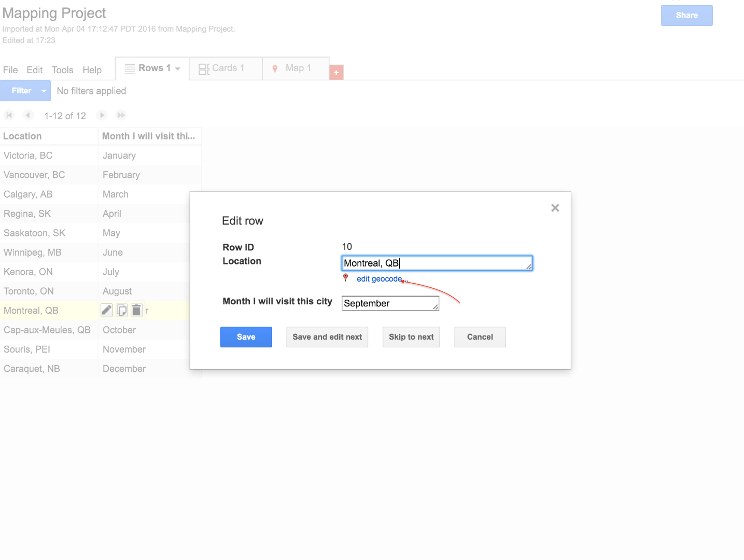Close the Edit row dialog
Image resolution: width=744 pixels, height=560 pixels.
pos(555,208)
